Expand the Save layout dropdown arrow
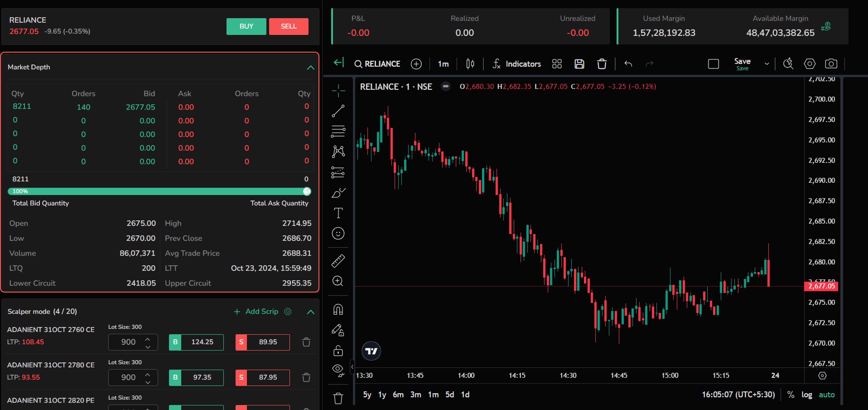 coord(767,64)
